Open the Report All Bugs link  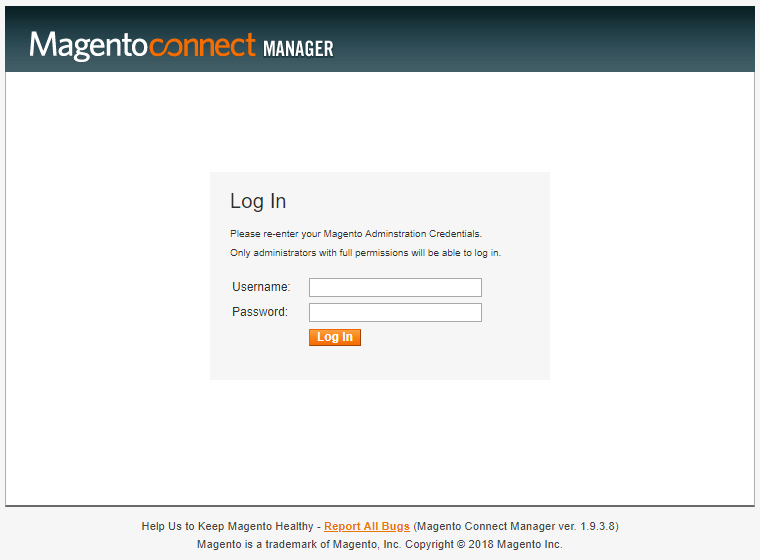367,526
